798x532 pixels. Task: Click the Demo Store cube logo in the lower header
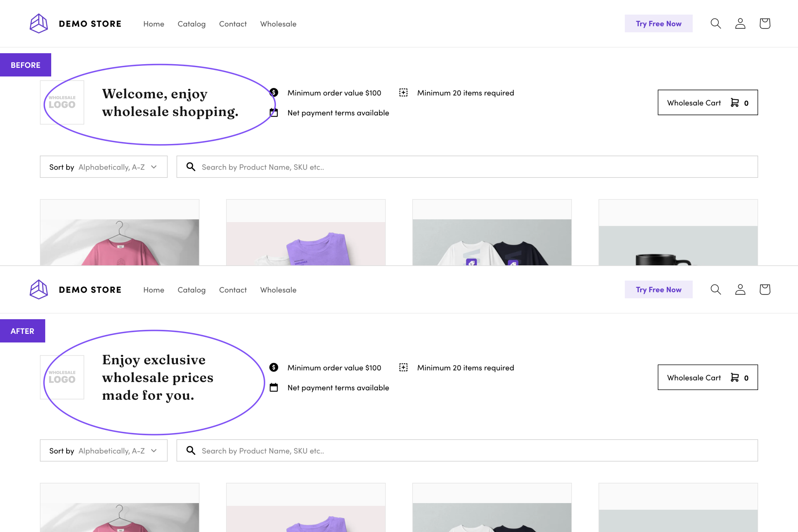(x=39, y=289)
